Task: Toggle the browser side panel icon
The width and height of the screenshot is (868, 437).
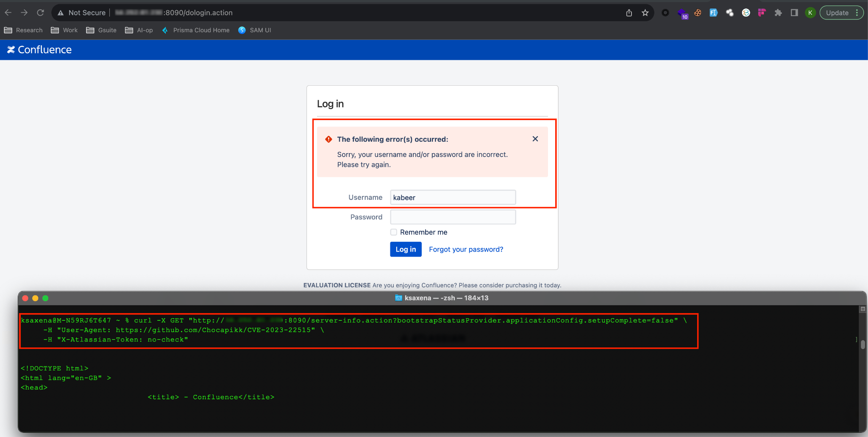Action: point(794,13)
